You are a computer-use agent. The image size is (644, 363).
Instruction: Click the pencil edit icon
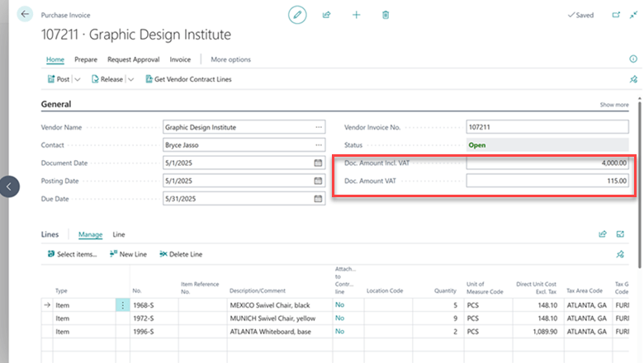tap(297, 15)
